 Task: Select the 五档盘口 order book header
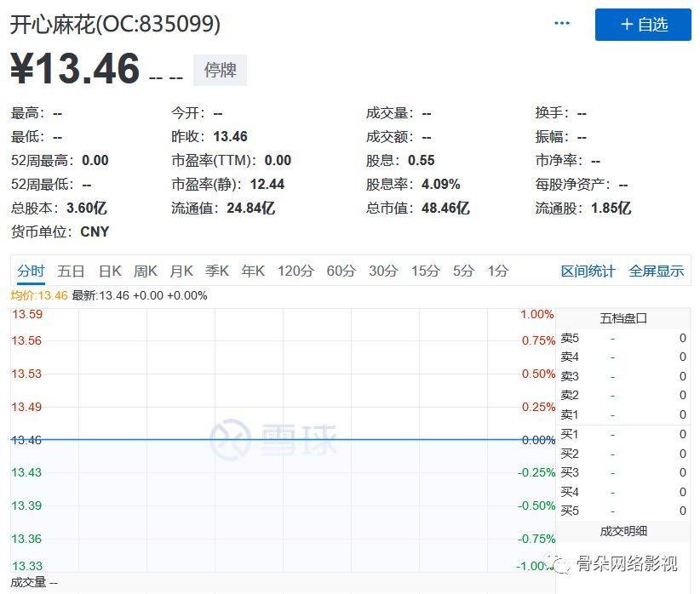pos(623,318)
